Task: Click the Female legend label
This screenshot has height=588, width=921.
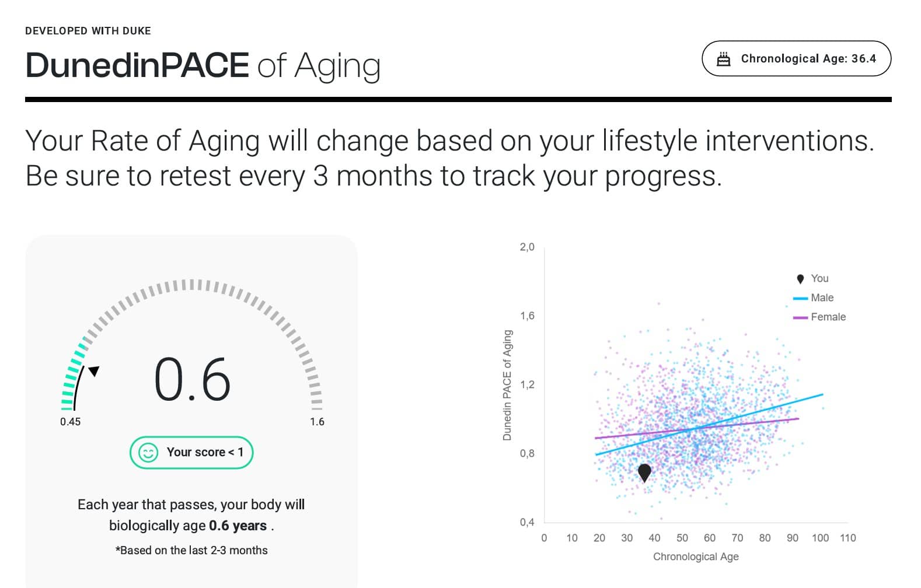Action: (828, 317)
